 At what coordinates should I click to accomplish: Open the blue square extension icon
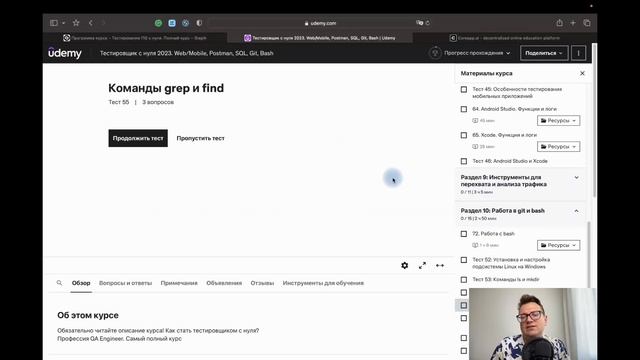pos(172,23)
